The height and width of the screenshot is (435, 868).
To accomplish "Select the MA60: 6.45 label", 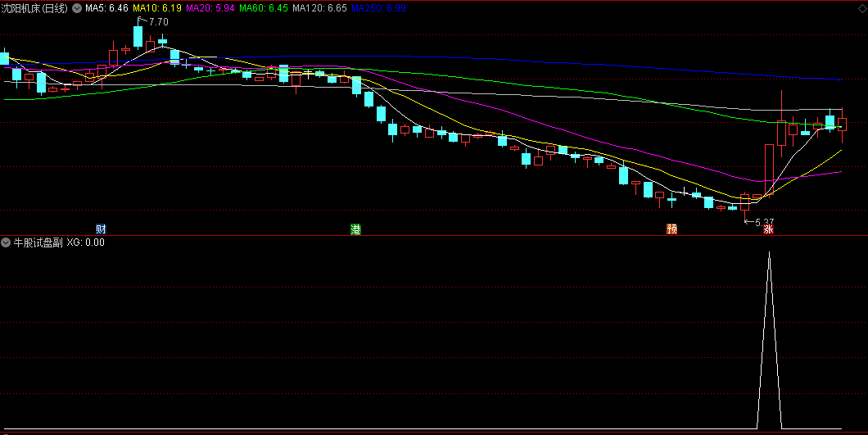I will point(264,8).
